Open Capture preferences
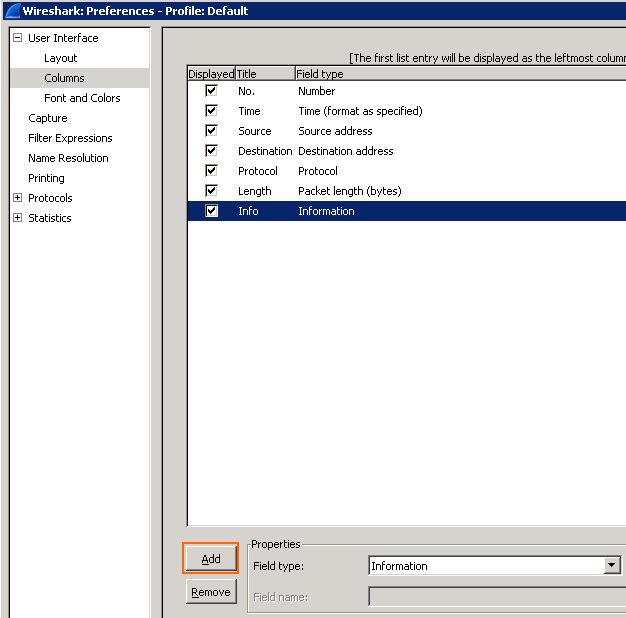The height and width of the screenshot is (618, 626). (x=48, y=118)
